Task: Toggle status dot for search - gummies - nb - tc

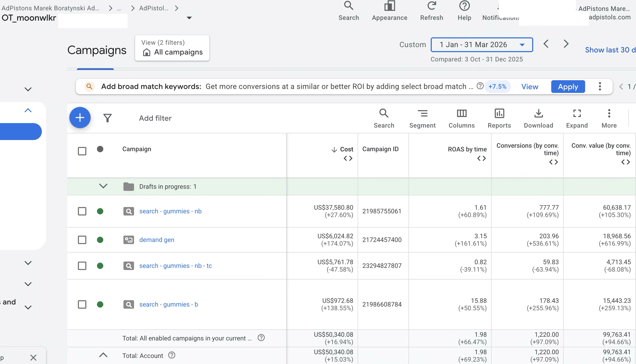Action: [100, 266]
